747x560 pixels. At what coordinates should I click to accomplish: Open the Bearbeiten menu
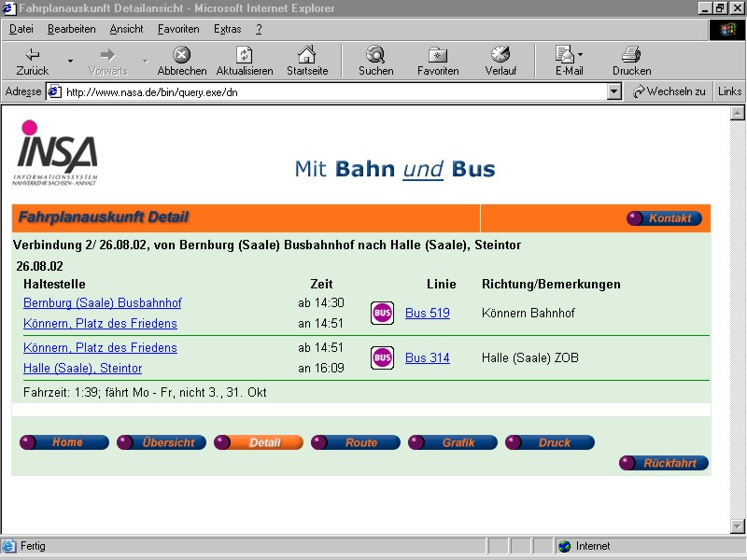coord(72,29)
